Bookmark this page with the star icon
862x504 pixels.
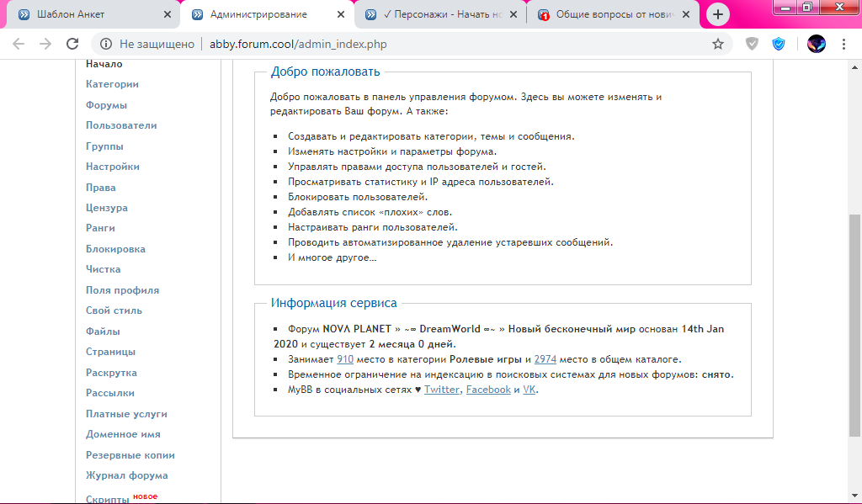(x=718, y=44)
